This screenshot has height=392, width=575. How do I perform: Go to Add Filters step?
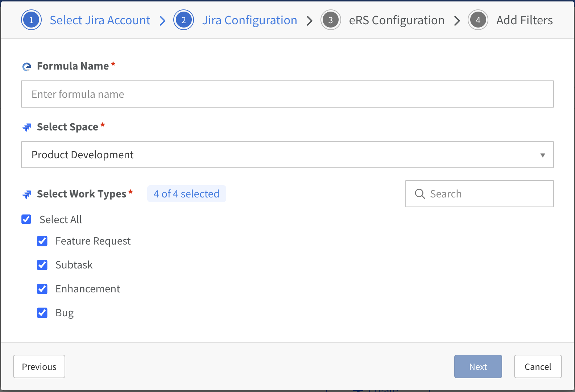[525, 20]
